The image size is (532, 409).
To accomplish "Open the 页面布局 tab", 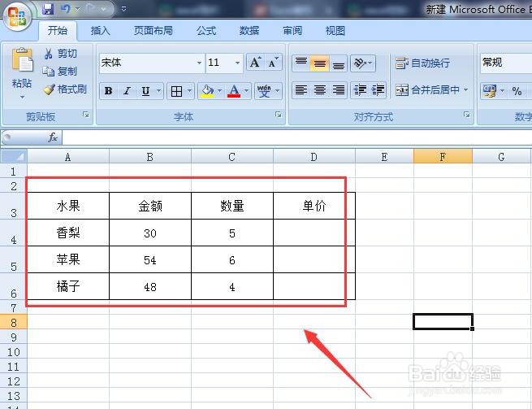I will tap(153, 31).
